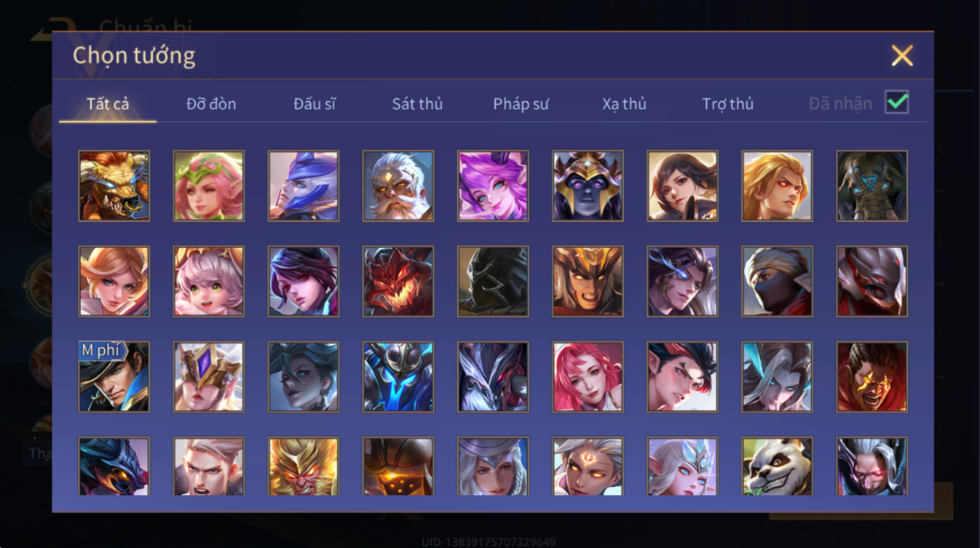Select the orange bull beast hero portrait
980x548 pixels.
pos(114,186)
